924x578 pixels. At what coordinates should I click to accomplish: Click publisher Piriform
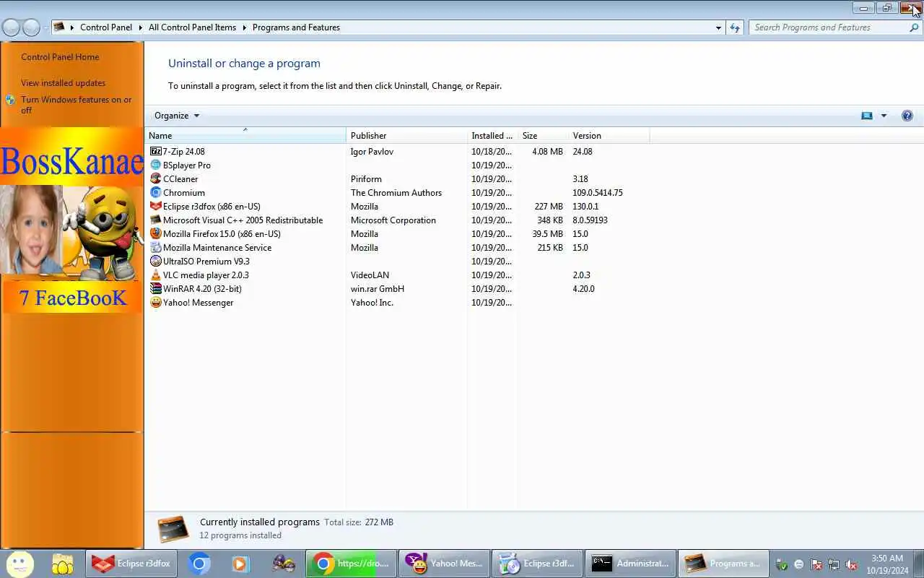coord(366,179)
